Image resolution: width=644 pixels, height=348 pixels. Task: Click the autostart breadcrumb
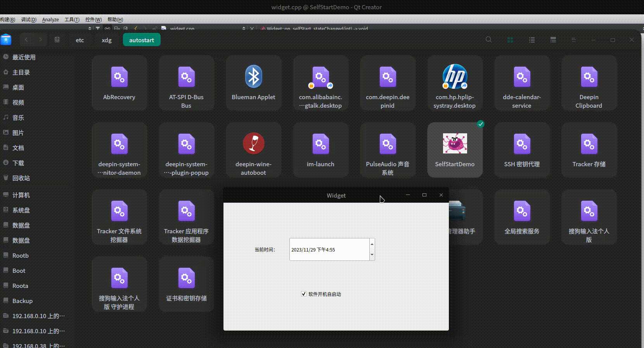click(142, 40)
